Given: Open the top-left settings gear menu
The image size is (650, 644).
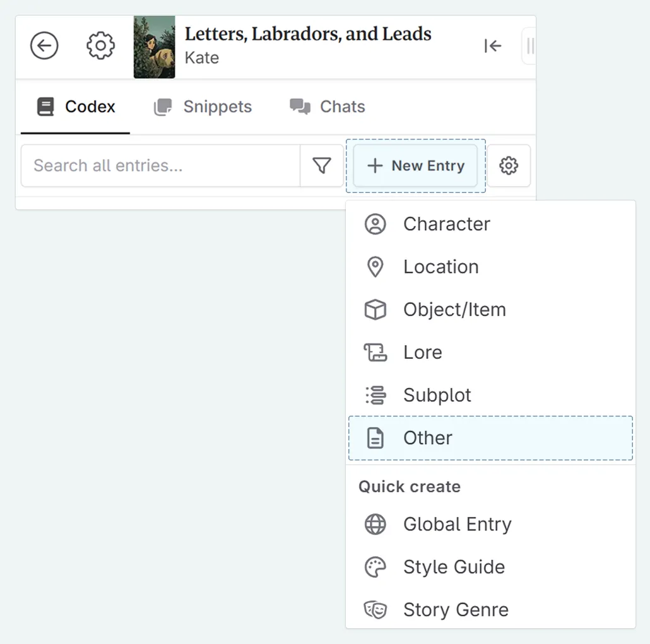Looking at the screenshot, I should (100, 45).
